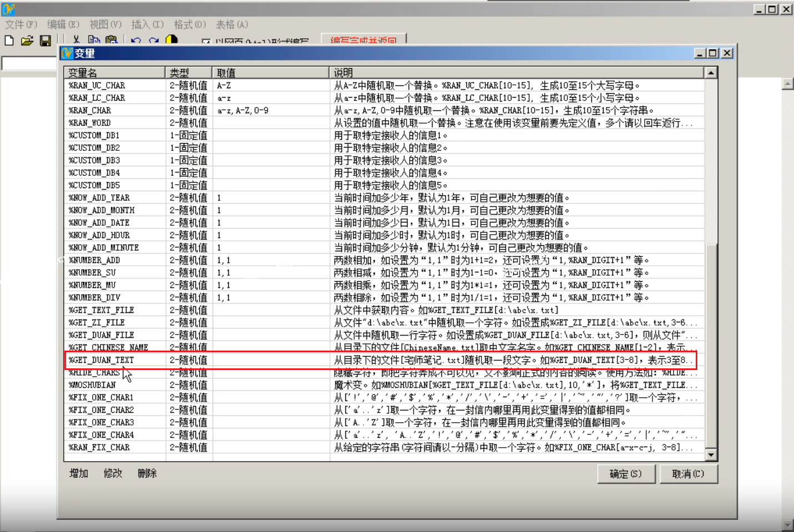794x532 pixels.
Task: Select the %RAN_FIX_CHAR row
Action: [384, 447]
